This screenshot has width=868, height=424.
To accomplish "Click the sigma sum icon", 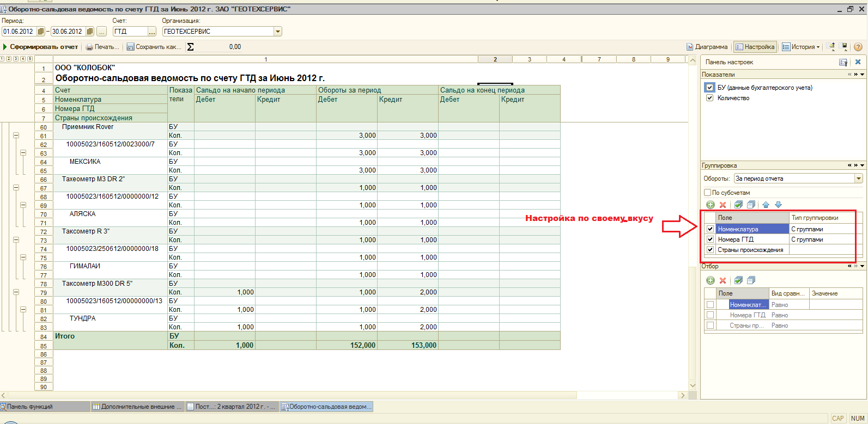I will click(x=190, y=47).
